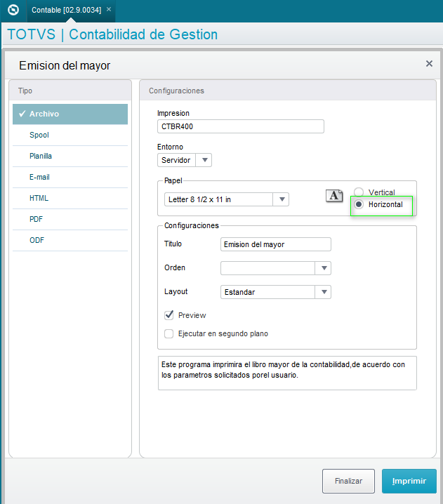Viewport: 443px width, 504px height.
Task: Choose E-mail output type
Action: (x=70, y=177)
